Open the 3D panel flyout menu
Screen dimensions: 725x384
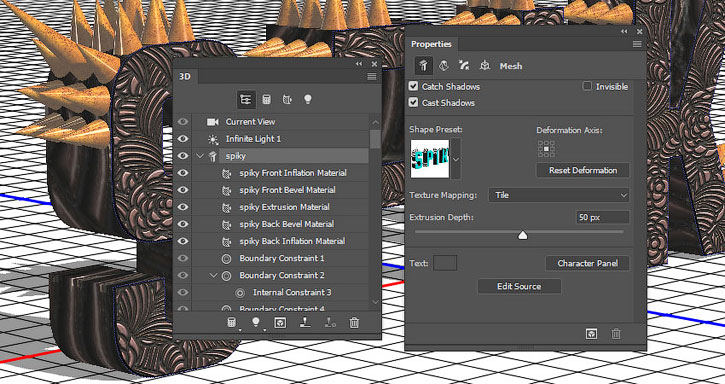(372, 76)
